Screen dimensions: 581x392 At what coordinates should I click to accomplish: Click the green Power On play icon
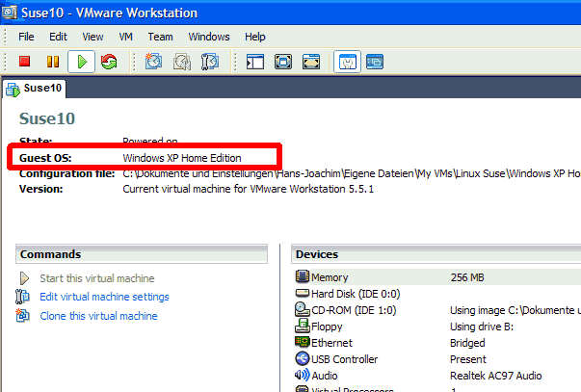pos(82,62)
